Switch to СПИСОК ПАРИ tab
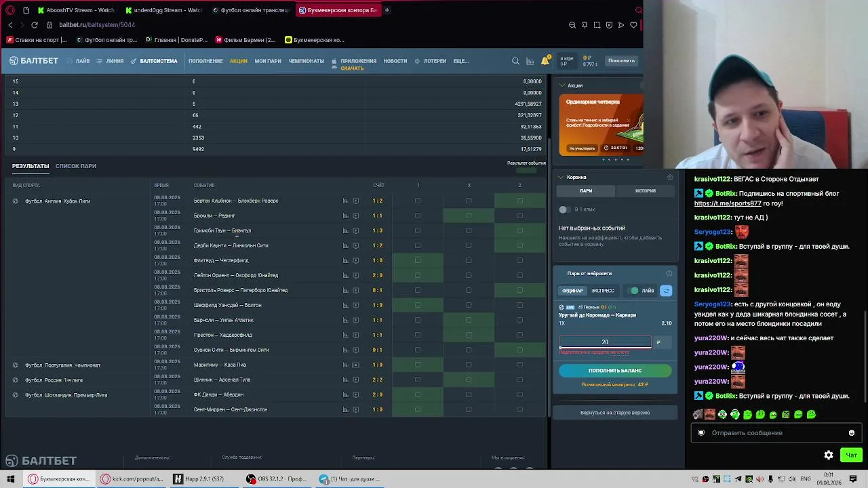 coord(76,166)
